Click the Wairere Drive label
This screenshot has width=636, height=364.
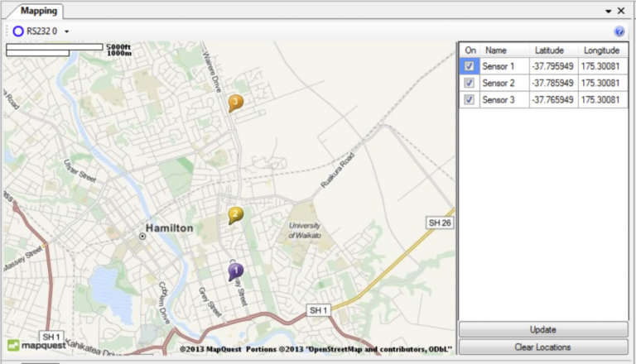point(211,71)
